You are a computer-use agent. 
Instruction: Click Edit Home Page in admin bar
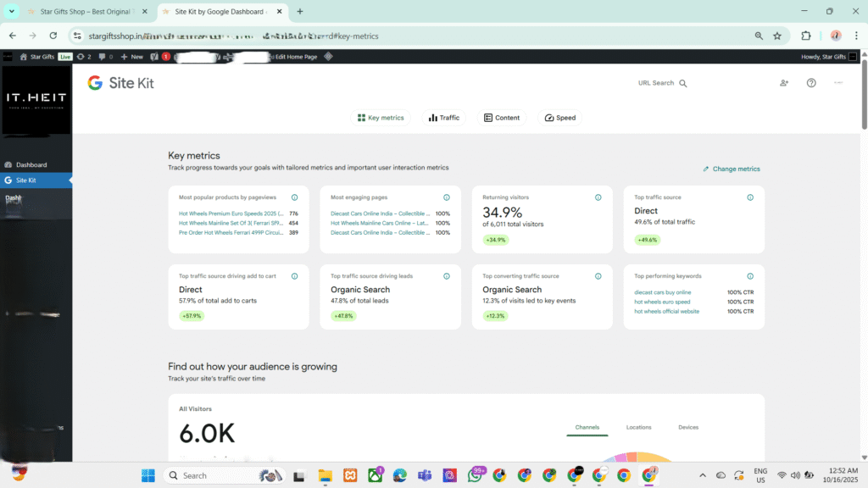pyautogui.click(x=296, y=57)
